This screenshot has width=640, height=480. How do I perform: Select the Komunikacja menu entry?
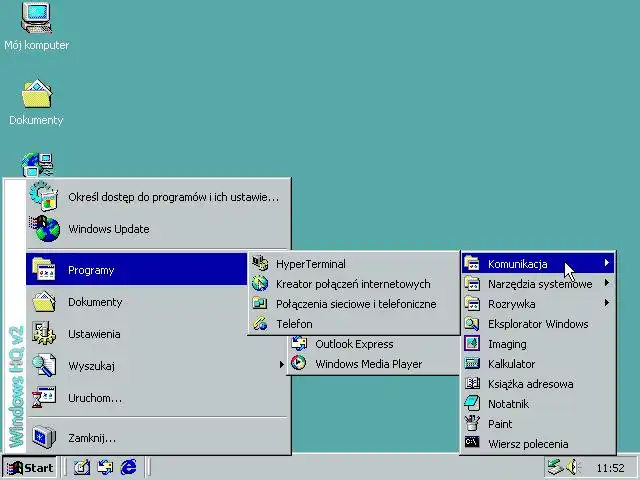pyautogui.click(x=538, y=263)
